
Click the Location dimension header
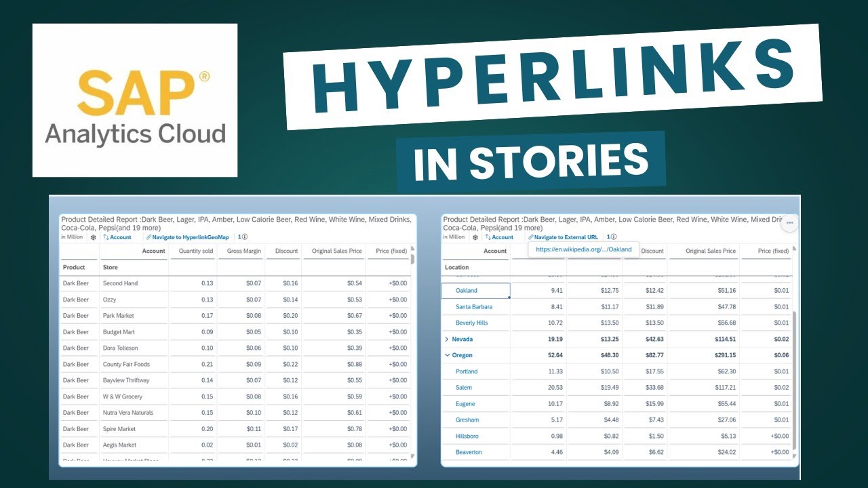click(457, 267)
